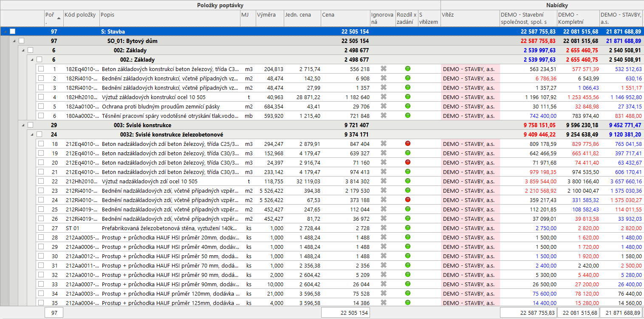644x319 pixels.
Task: Click the red status dot in row 20
Action: (x=408, y=162)
